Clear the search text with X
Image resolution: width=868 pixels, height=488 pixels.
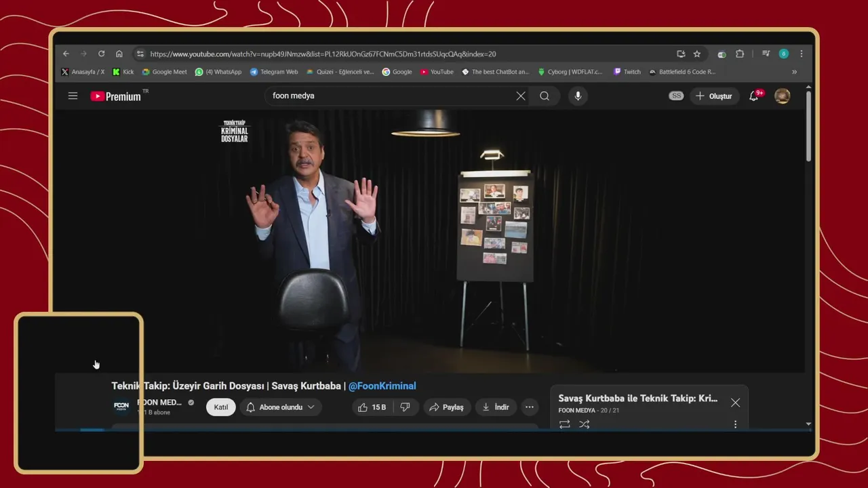point(521,96)
